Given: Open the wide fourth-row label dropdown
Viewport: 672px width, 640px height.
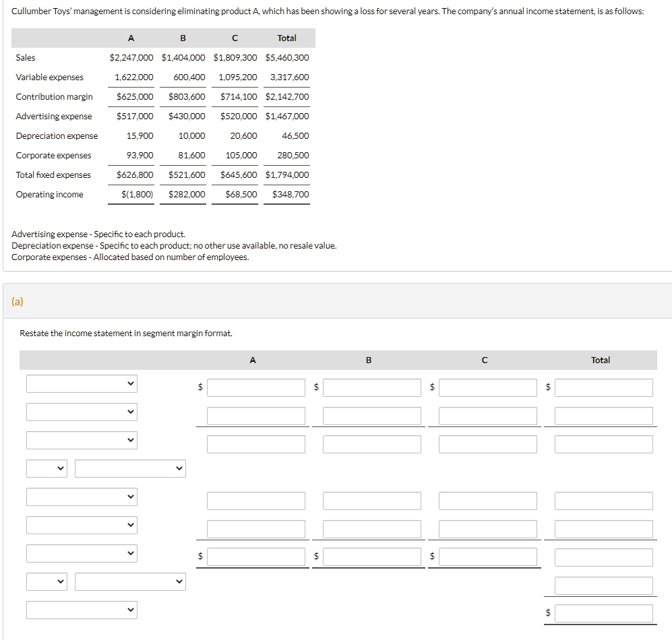Looking at the screenshot, I should [x=130, y=468].
